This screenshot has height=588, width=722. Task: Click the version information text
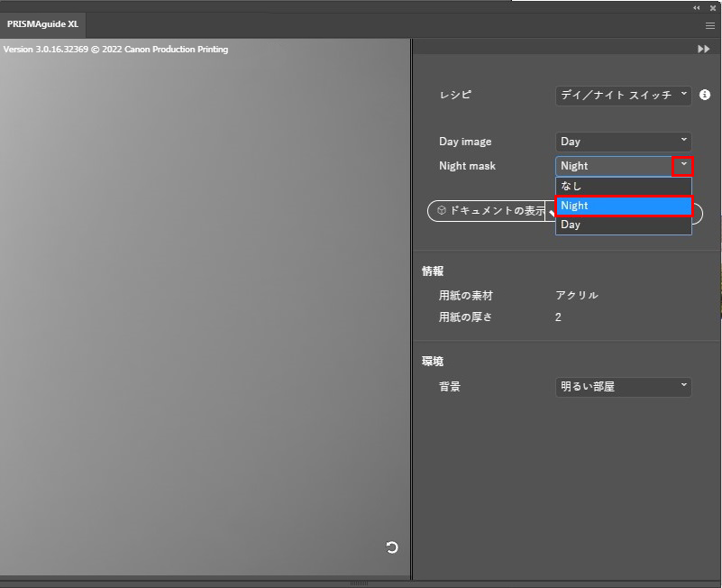[x=115, y=50]
